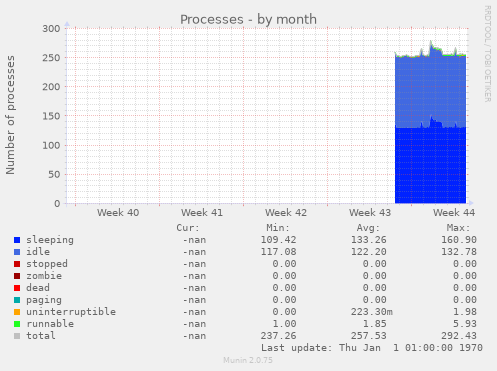Click idle average value 122.20
This screenshot has width=497, height=371.
[369, 252]
